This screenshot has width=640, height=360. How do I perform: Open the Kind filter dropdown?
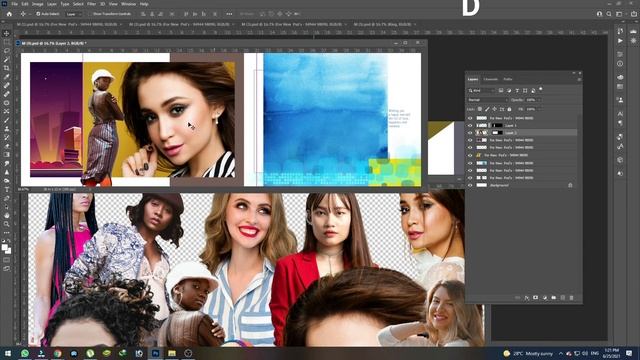pyautogui.click(x=482, y=90)
